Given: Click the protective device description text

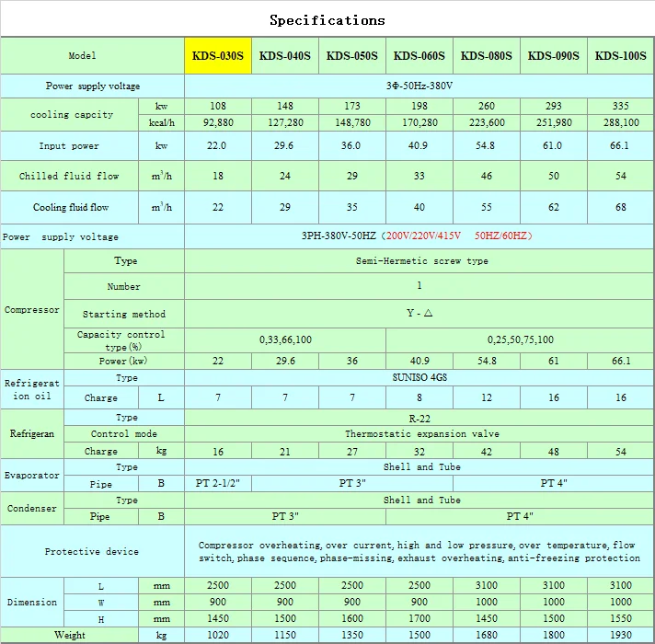Looking at the screenshot, I should click(419, 551).
